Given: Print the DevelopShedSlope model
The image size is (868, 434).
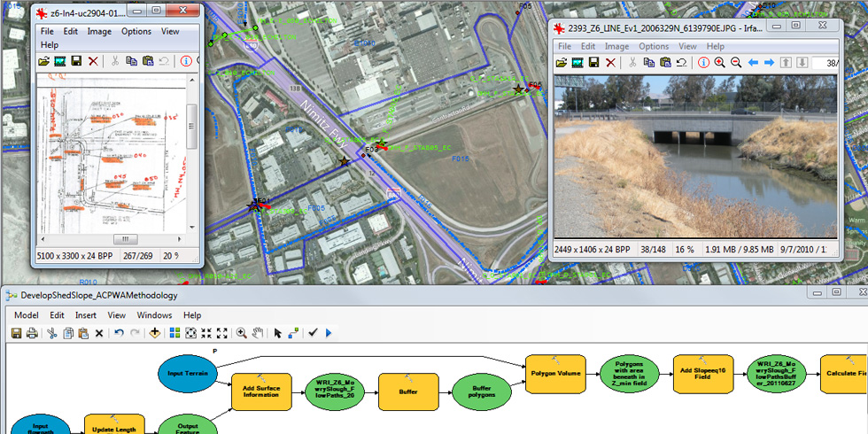Looking at the screenshot, I should point(32,333).
